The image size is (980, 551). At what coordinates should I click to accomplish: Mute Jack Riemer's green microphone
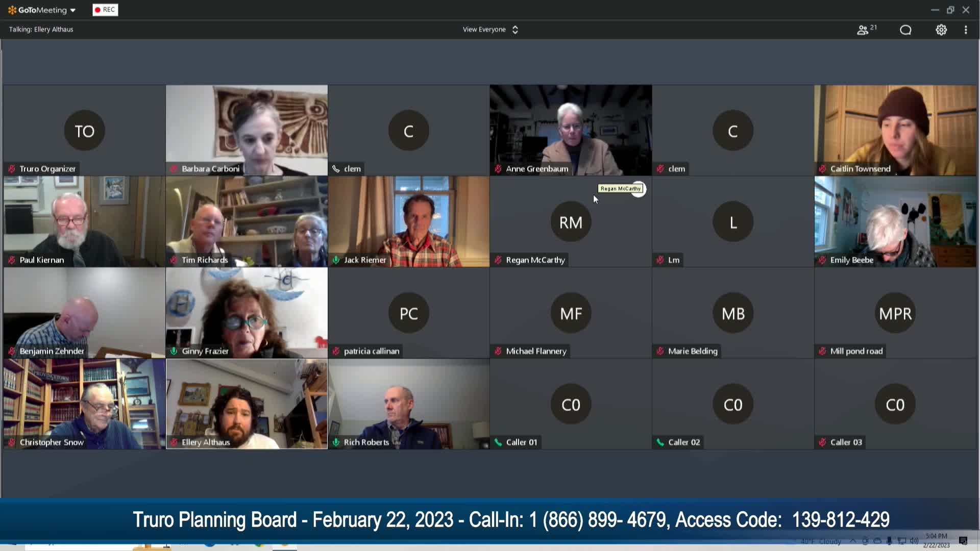click(x=336, y=260)
